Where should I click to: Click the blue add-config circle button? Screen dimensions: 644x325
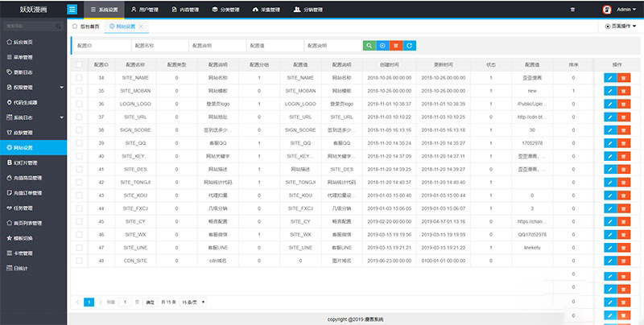point(382,46)
